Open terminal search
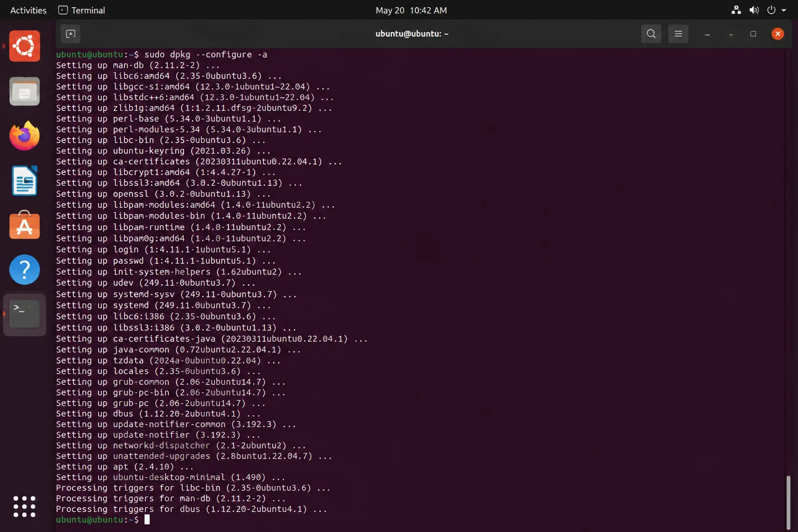798x532 pixels. click(651, 34)
